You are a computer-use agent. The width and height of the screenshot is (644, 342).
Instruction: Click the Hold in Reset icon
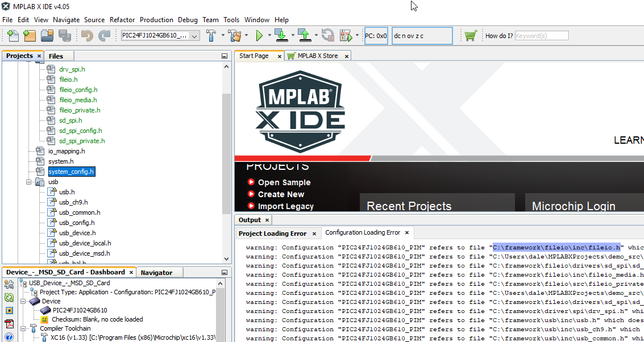coord(328,36)
